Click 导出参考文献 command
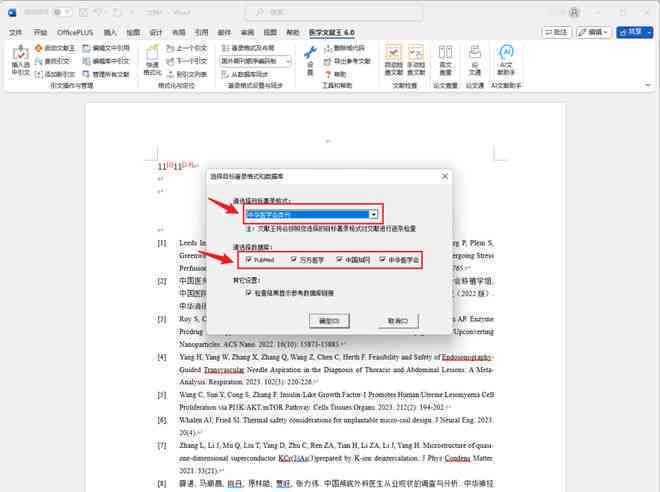Viewport: 660px width, 492px height. tap(347, 61)
